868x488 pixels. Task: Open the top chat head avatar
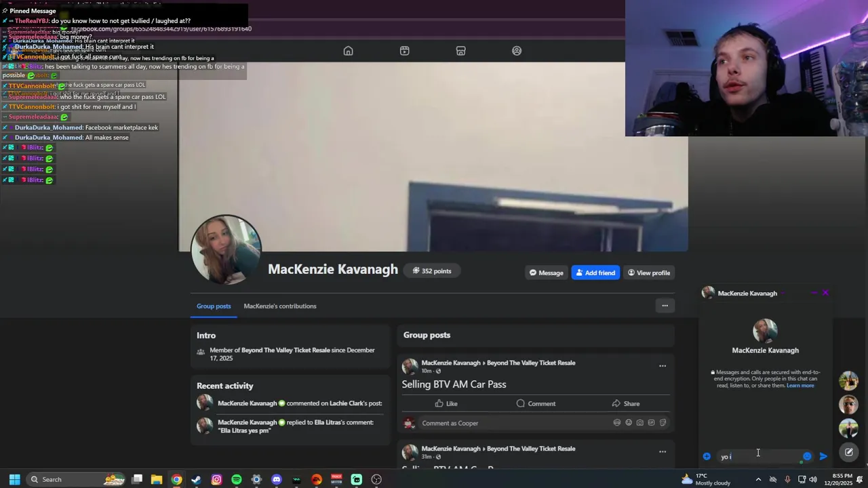click(x=848, y=381)
